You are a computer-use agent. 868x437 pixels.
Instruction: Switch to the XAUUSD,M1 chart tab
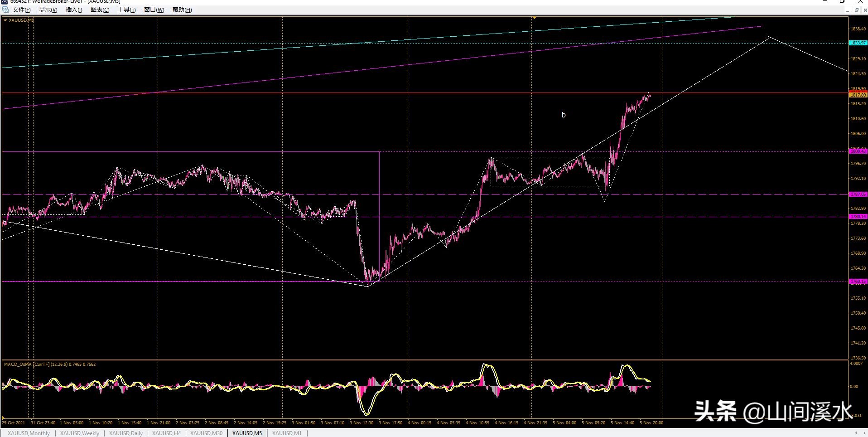point(287,433)
